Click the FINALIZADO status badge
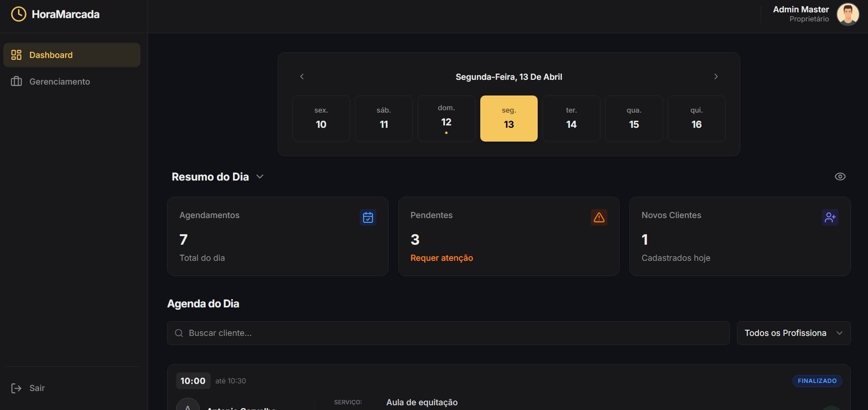Screen dimensions: 868x410 point(817,381)
